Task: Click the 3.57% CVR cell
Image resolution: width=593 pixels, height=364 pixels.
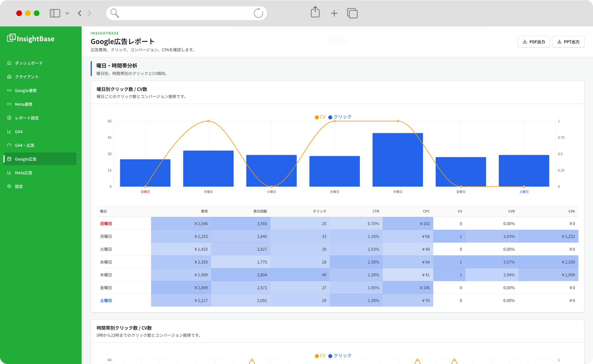Action: tap(492, 262)
